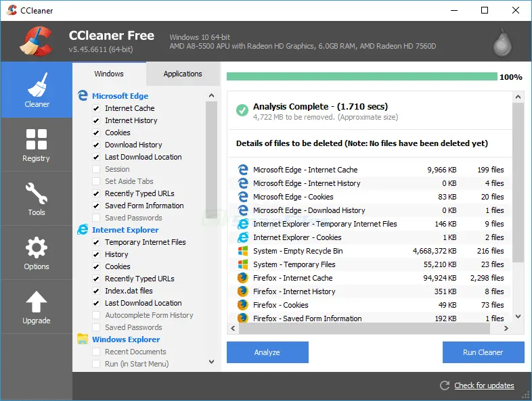Collapse the Internet Explorer category header
The image size is (532, 401).
click(x=125, y=230)
